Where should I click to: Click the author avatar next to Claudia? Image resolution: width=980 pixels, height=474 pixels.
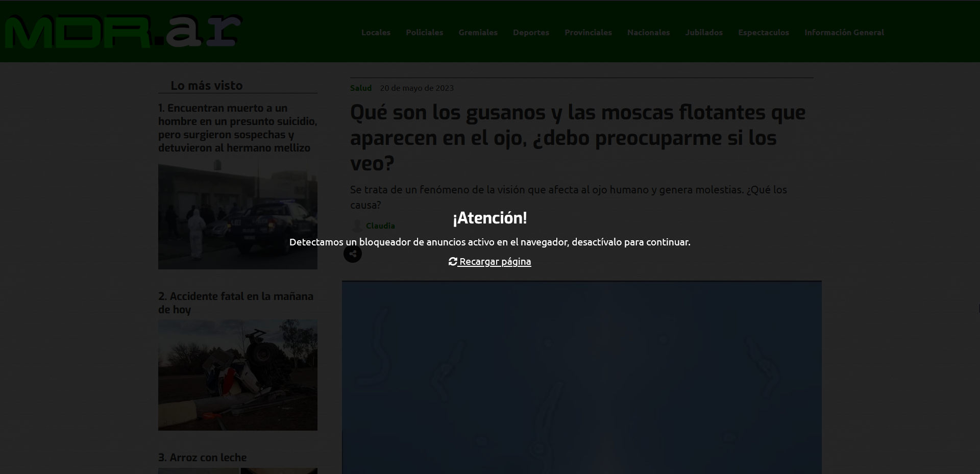[x=357, y=226]
